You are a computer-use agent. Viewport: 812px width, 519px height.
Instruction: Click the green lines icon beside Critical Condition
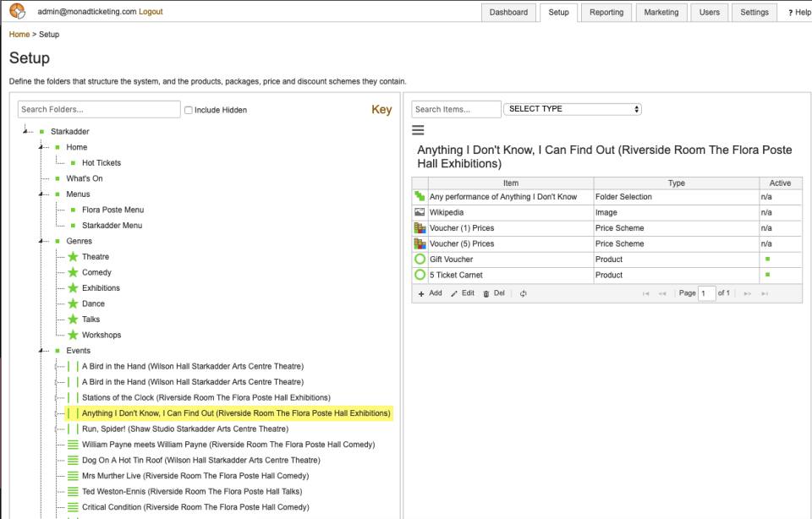[x=73, y=507]
